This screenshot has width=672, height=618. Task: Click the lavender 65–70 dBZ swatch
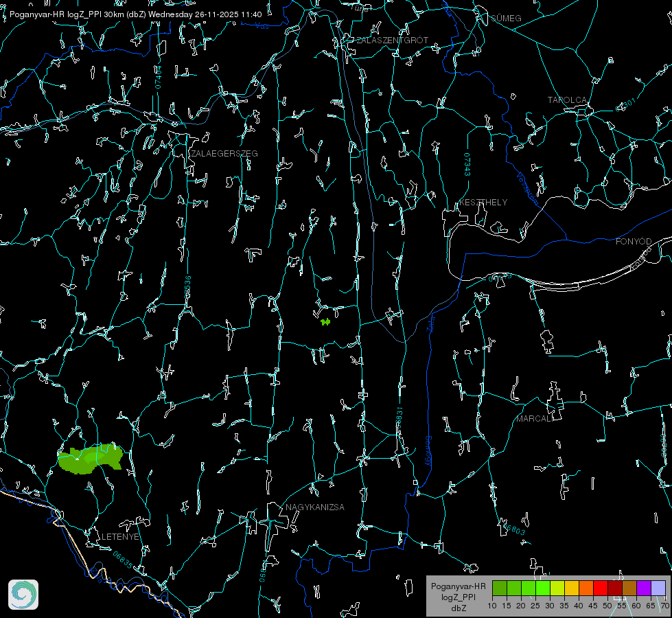pos(658,588)
